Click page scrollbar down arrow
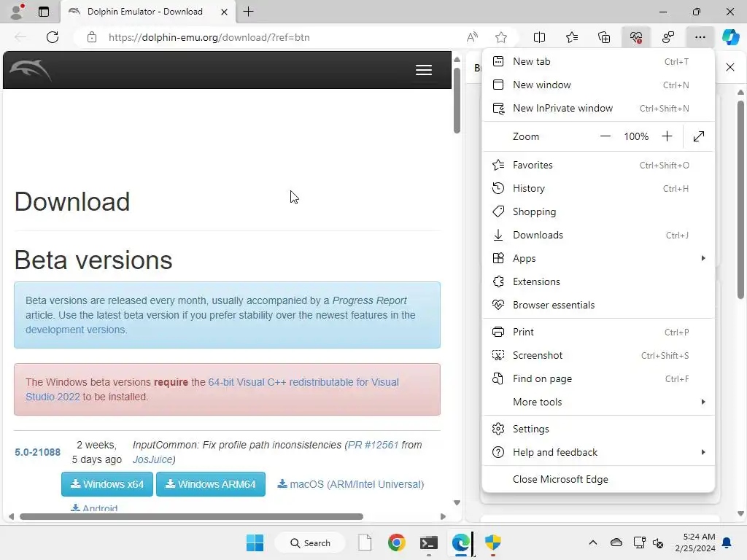Screen dimensions: 747x560 click(457, 503)
